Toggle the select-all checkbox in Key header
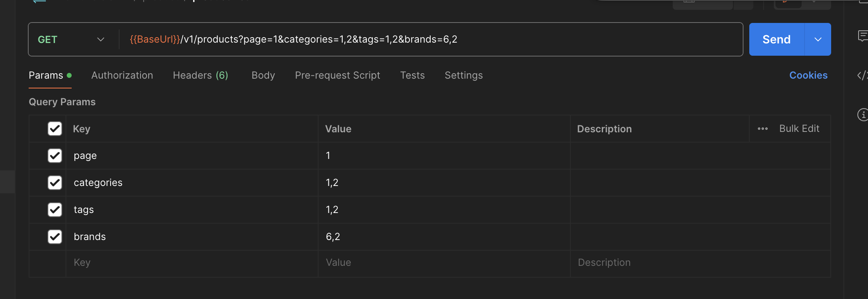868x299 pixels. point(55,129)
